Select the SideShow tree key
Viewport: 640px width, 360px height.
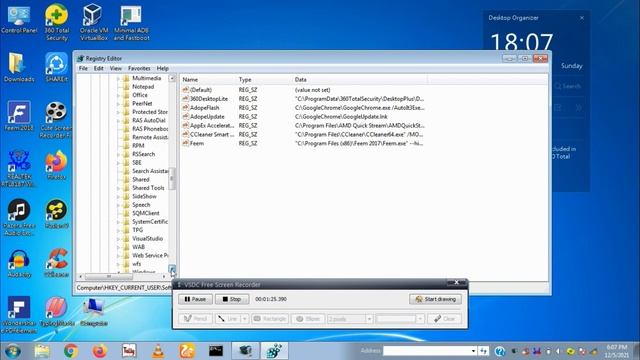tap(144, 196)
